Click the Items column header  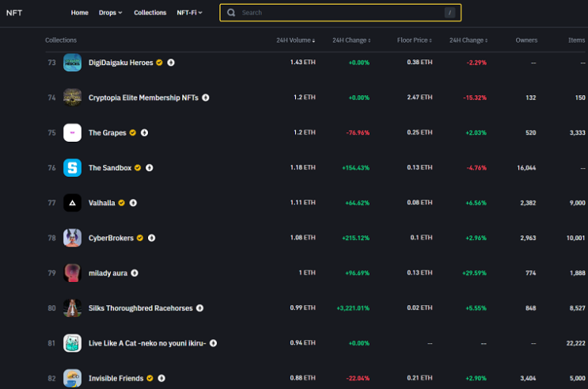pos(576,40)
